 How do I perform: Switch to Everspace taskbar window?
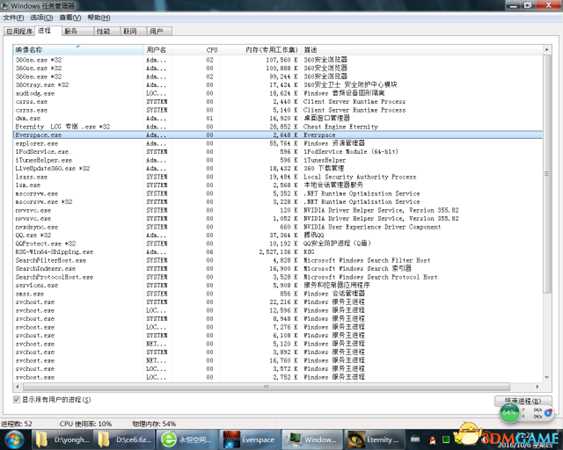pyautogui.click(x=249, y=440)
